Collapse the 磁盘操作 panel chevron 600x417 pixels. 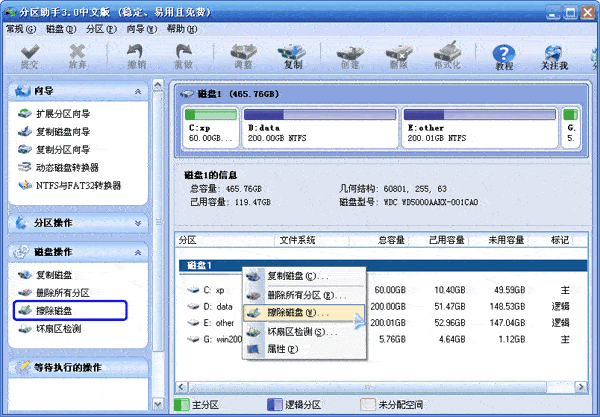tap(138, 252)
